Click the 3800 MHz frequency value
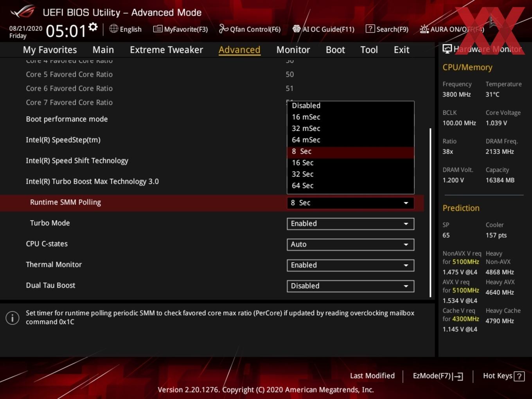Image resolution: width=532 pixels, height=399 pixels. 457,94
